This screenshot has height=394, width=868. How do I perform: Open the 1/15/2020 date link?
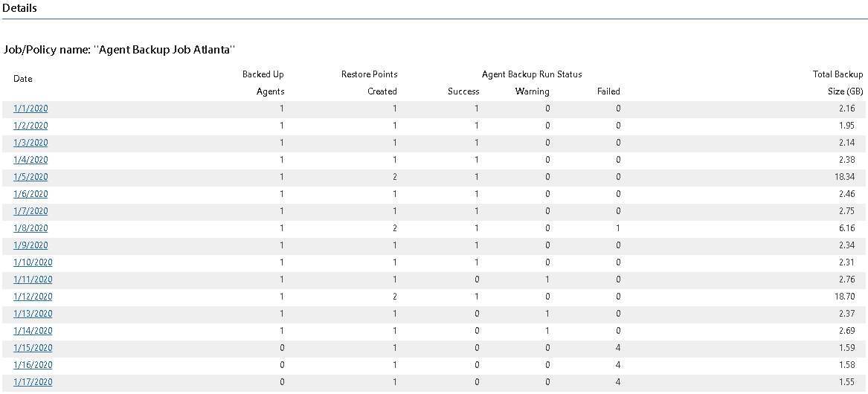(33, 348)
